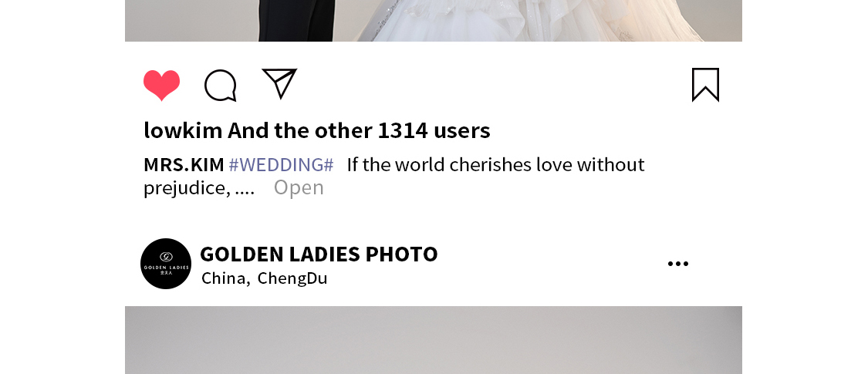The height and width of the screenshot is (374, 868).
Task: View the China, ChengDu location tag
Action: click(x=264, y=278)
